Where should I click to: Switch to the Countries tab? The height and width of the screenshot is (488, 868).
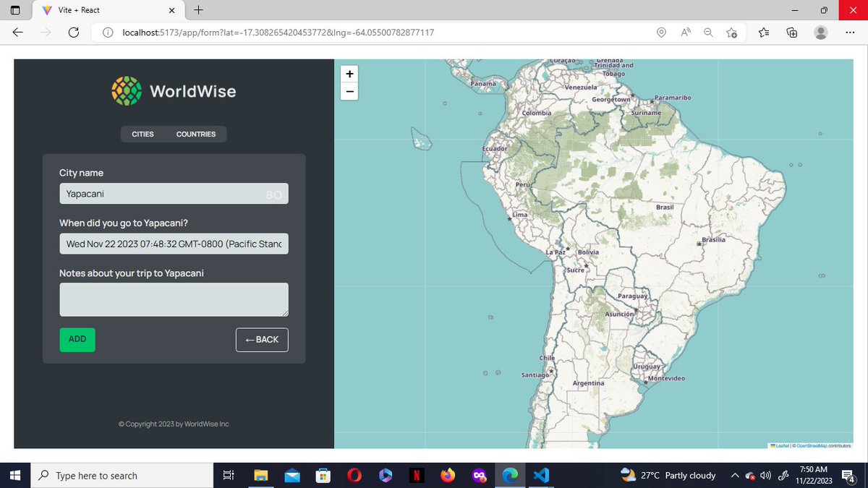coord(196,134)
